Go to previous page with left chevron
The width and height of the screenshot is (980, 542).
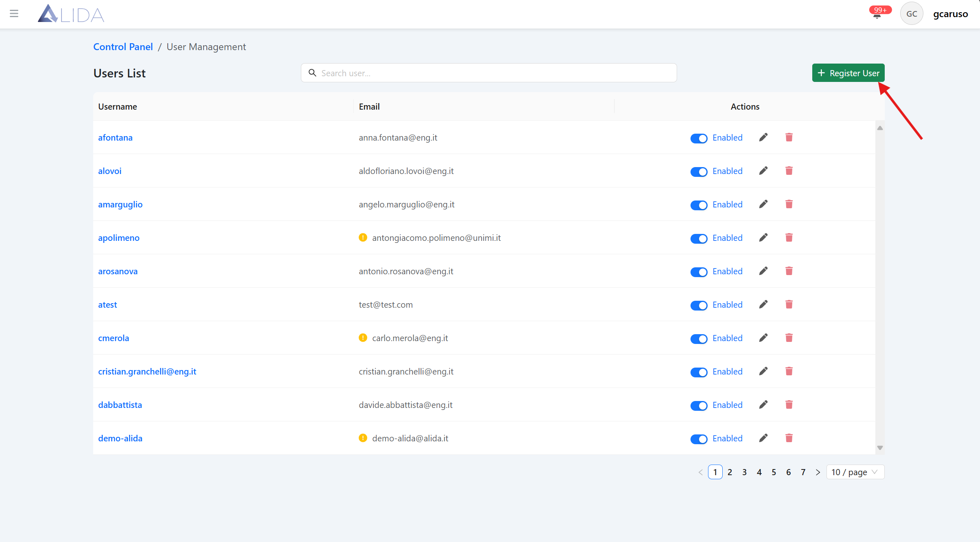point(701,472)
